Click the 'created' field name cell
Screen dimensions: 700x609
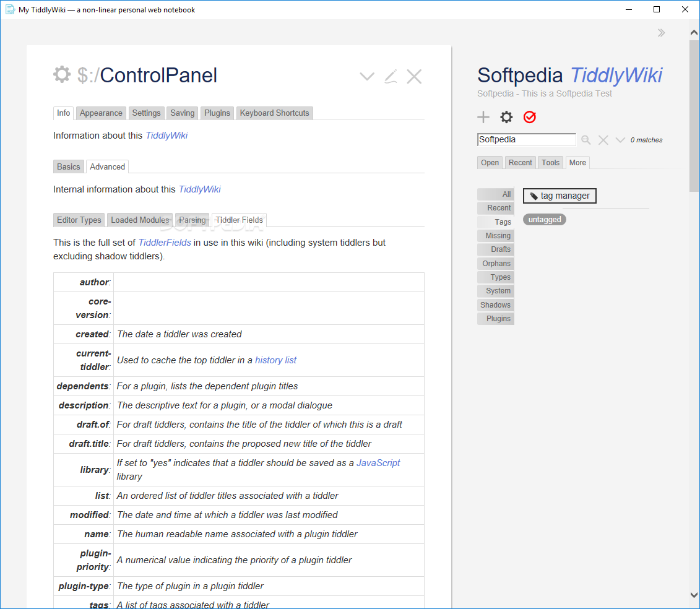[84, 334]
